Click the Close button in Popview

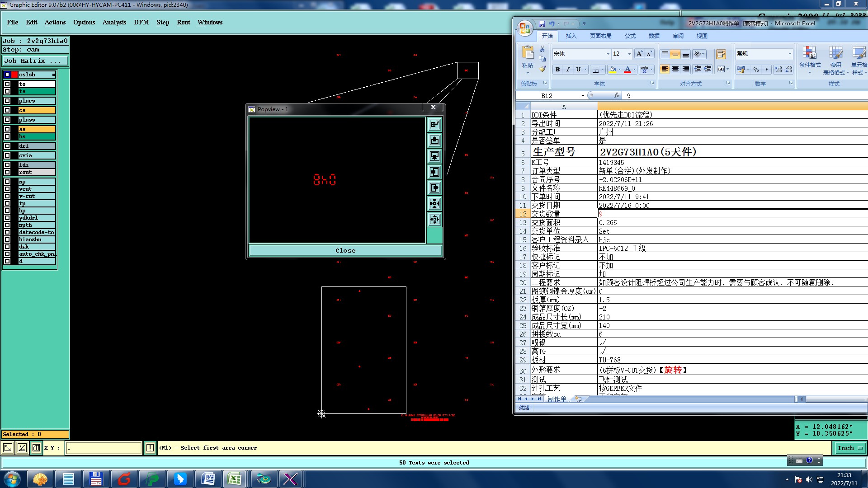pyautogui.click(x=345, y=250)
